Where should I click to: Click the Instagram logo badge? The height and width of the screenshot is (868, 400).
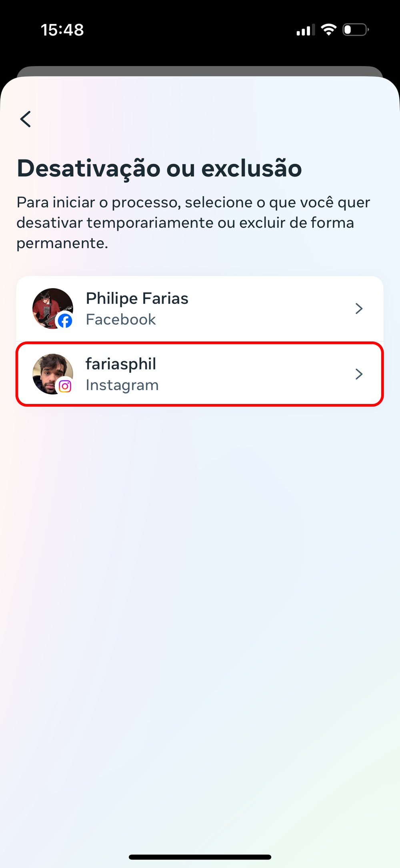click(x=65, y=386)
